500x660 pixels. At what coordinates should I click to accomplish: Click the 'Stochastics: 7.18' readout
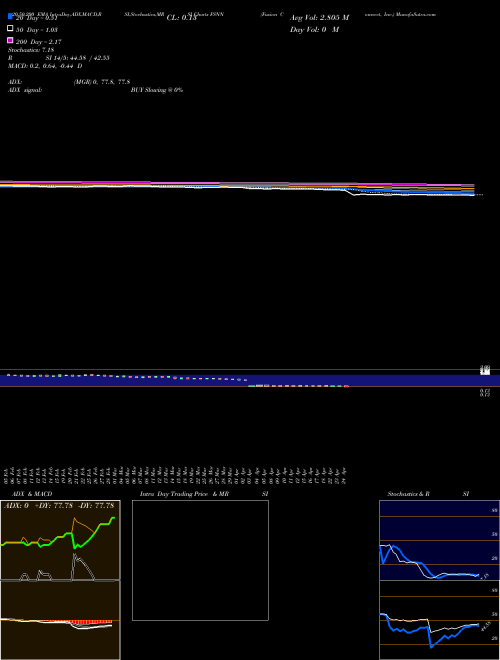point(31,50)
